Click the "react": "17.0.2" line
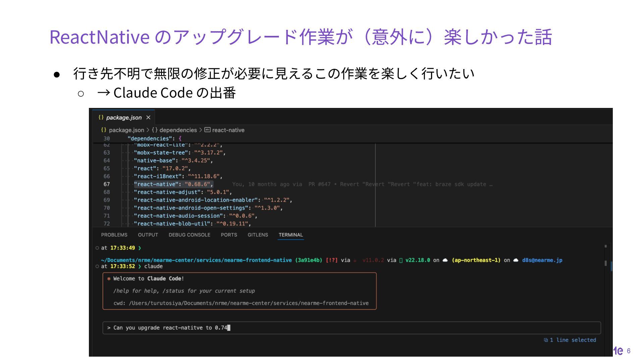644x362 pixels. (x=162, y=169)
